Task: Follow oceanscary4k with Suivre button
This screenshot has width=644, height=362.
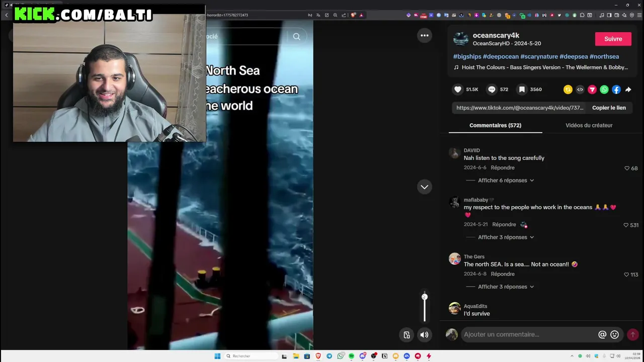Action: click(x=613, y=39)
